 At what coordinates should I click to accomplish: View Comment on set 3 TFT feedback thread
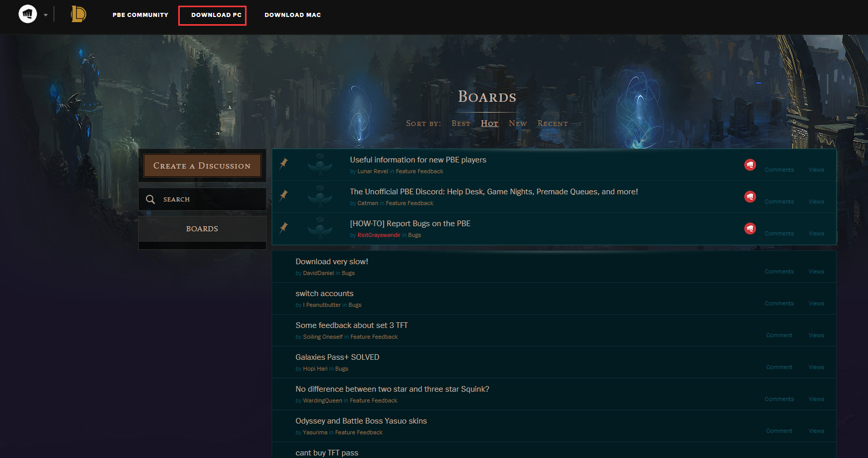[779, 335]
